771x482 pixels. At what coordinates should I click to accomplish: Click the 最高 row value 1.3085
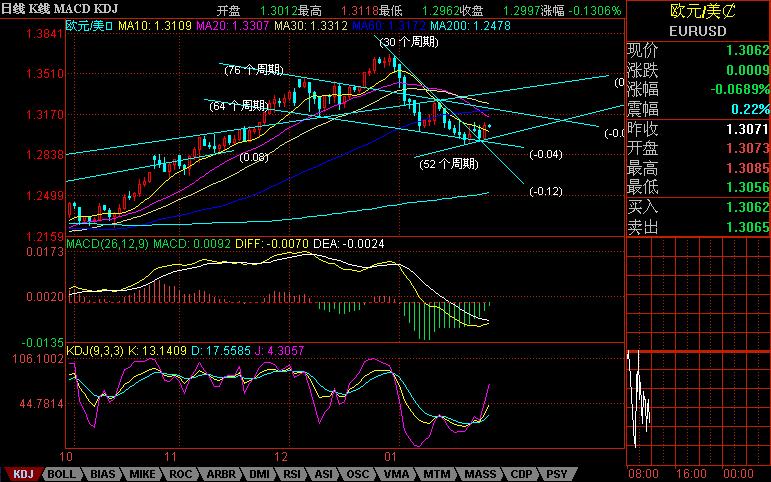747,168
